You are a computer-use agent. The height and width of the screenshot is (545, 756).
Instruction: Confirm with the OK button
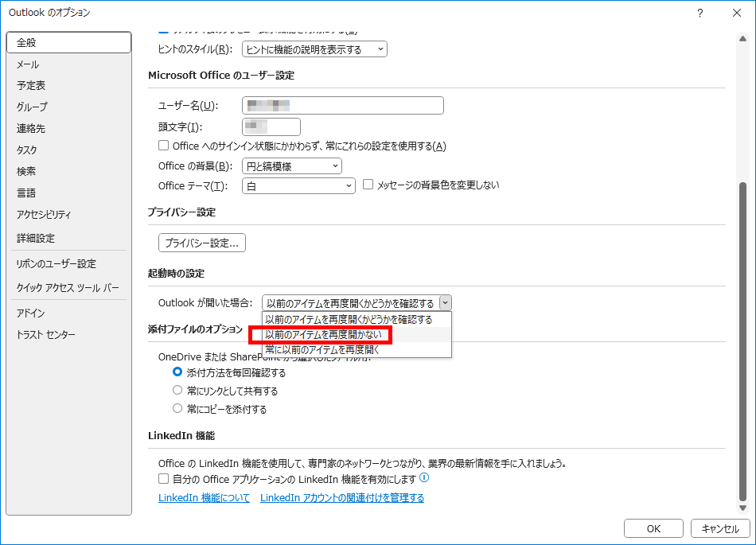tap(653, 528)
